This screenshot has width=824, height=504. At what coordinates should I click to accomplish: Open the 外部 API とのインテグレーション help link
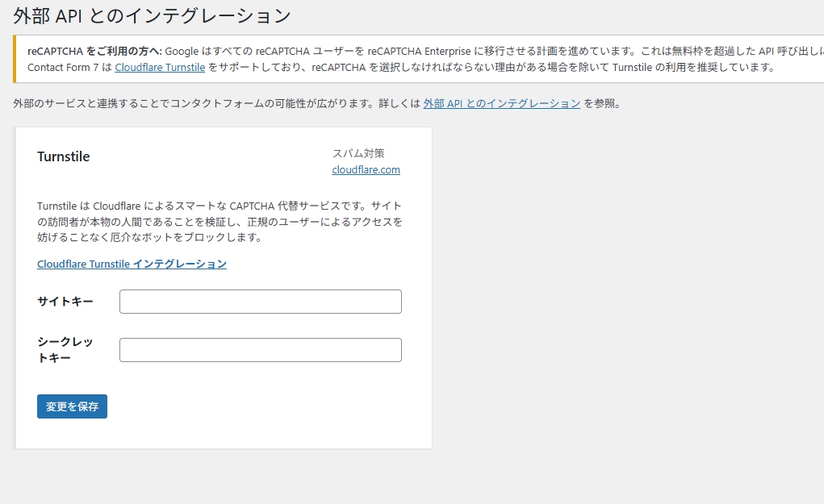coord(502,103)
